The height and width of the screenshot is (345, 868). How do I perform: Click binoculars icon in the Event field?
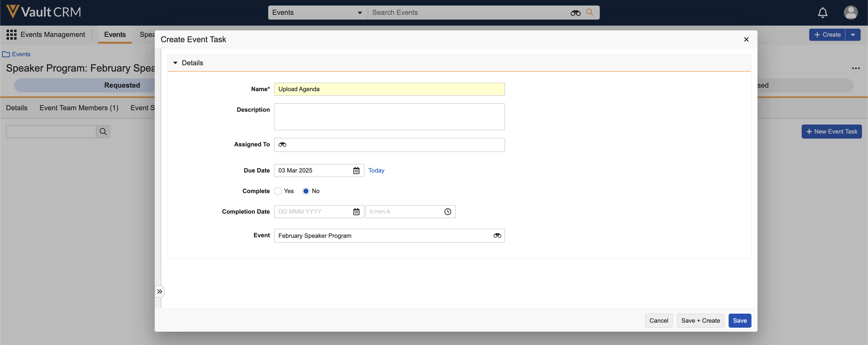click(x=497, y=236)
